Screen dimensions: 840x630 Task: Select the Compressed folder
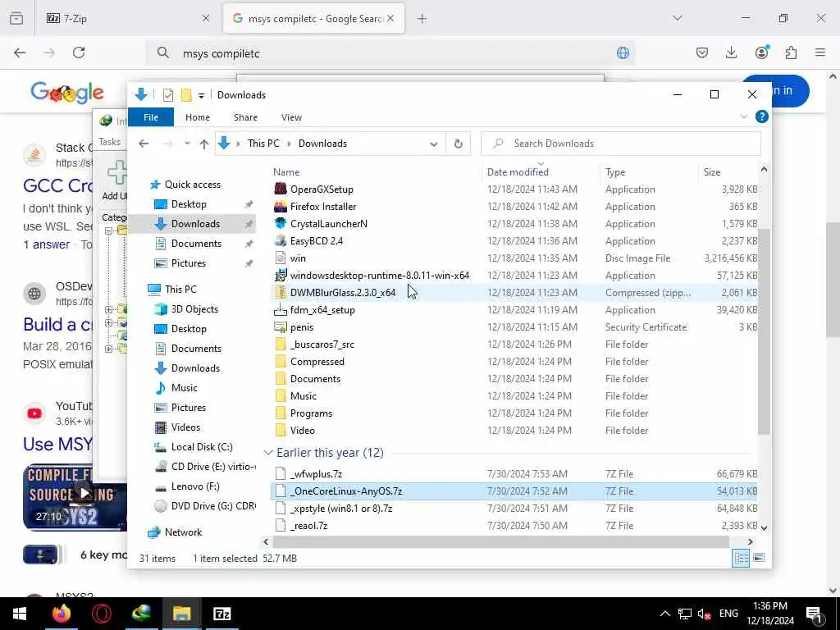(x=317, y=362)
